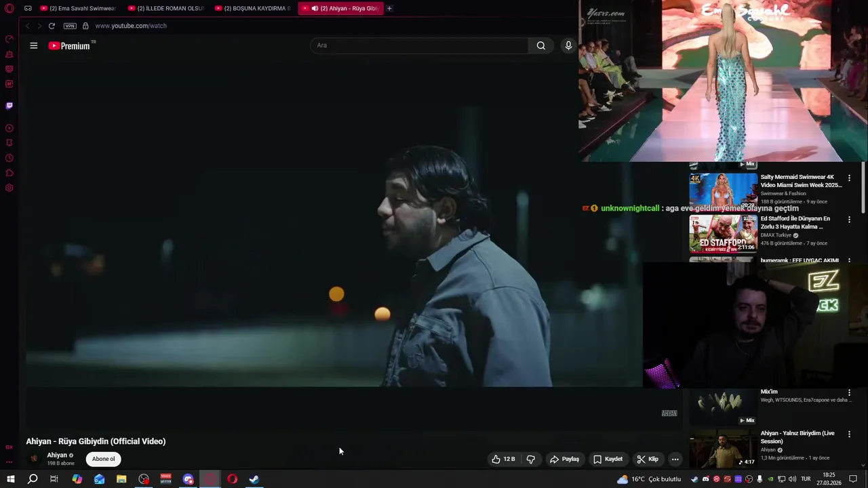
Task: Go forward with the browser arrow
Action: 39,26
